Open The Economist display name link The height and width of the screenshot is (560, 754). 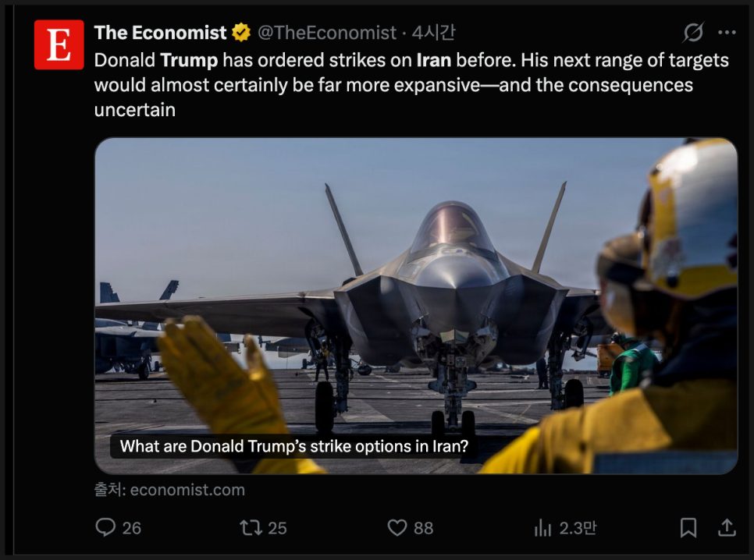160,33
